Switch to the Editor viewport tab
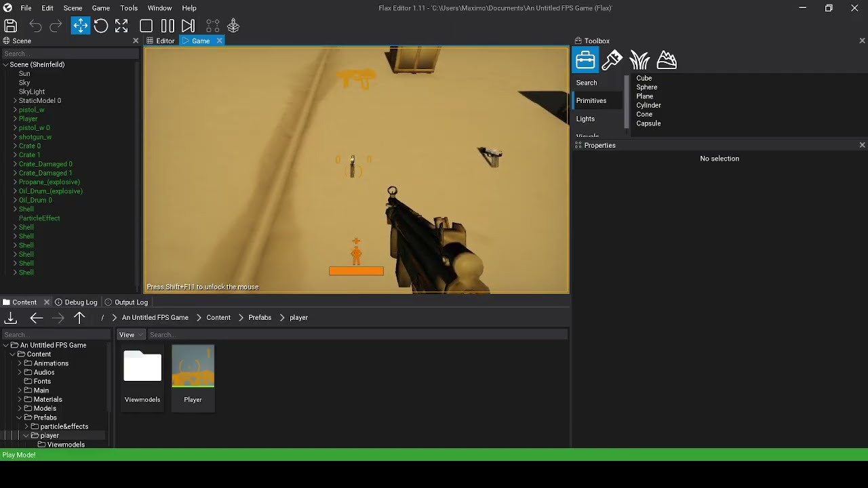Image resolution: width=868 pixels, height=488 pixels. 161,41
